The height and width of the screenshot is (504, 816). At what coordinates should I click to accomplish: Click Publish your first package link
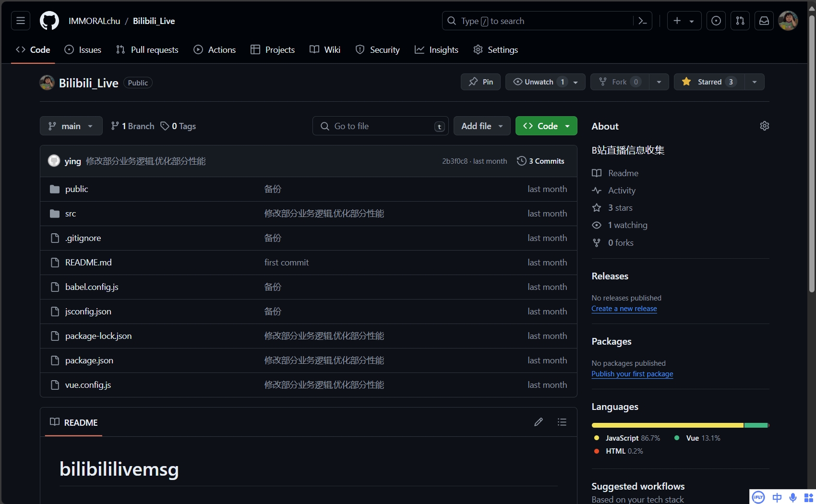pos(632,374)
